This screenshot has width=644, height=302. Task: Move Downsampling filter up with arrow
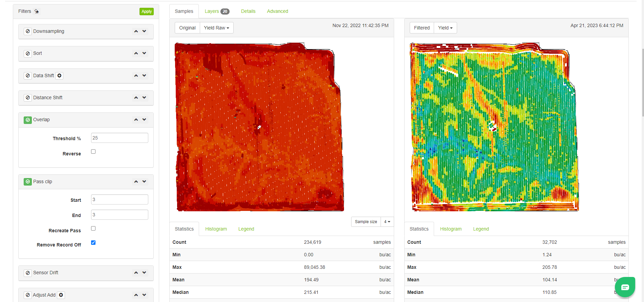pyautogui.click(x=136, y=31)
